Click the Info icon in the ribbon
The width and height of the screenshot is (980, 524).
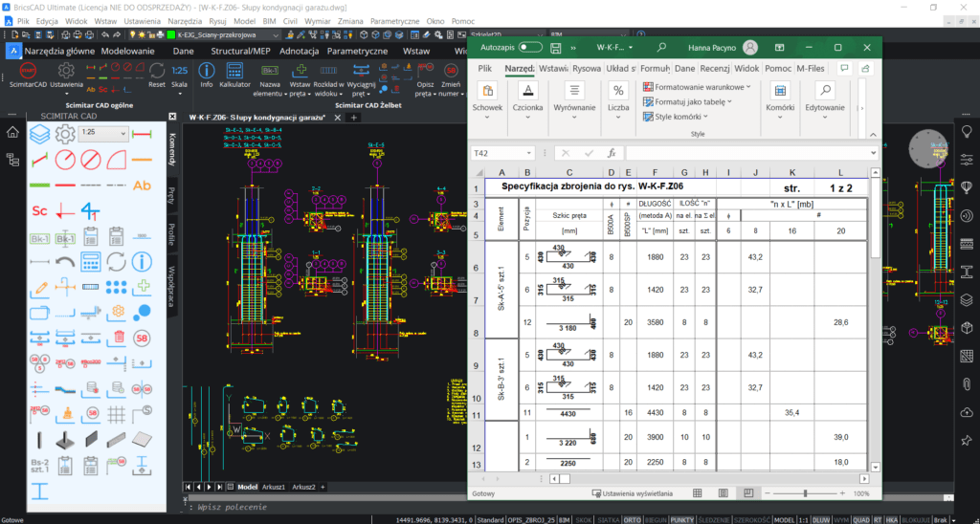(x=207, y=72)
